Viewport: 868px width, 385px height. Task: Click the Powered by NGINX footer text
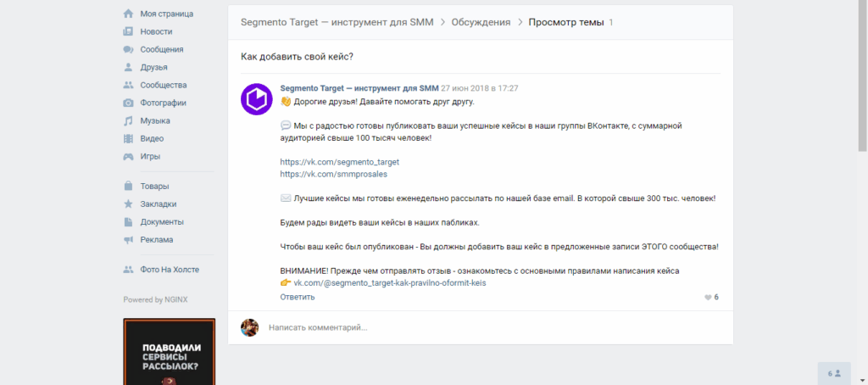coord(156,299)
